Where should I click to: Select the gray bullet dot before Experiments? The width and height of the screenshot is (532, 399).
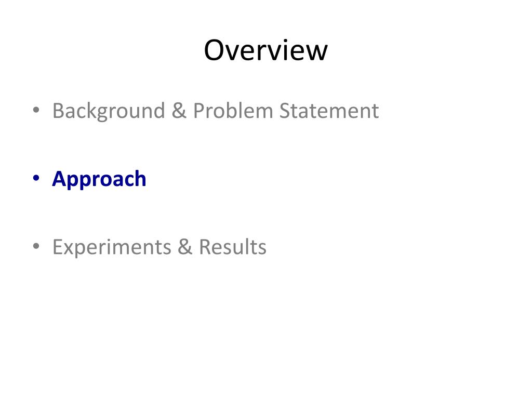click(36, 246)
